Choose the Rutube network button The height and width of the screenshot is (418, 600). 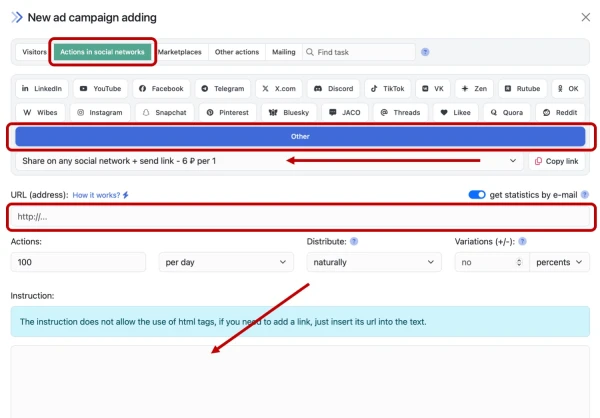[522, 88]
